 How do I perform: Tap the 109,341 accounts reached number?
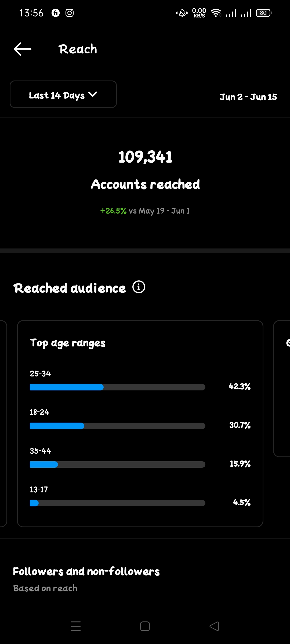pos(145,157)
